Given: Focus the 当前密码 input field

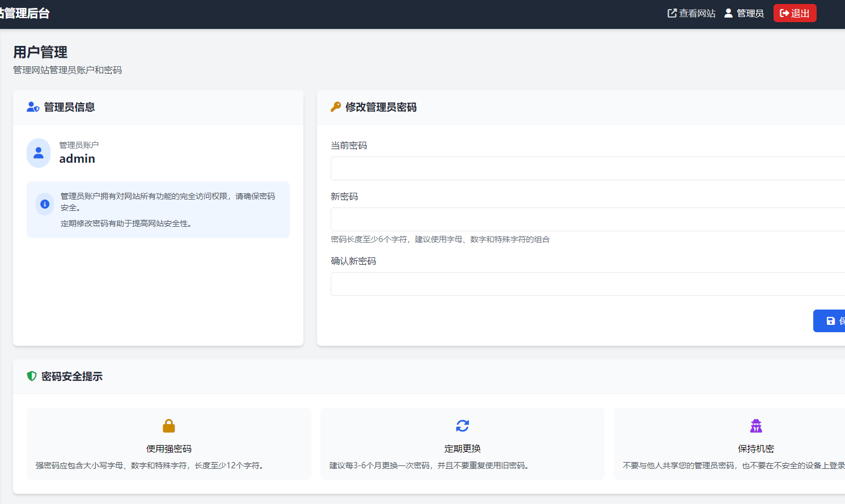Looking at the screenshot, I should (588, 168).
